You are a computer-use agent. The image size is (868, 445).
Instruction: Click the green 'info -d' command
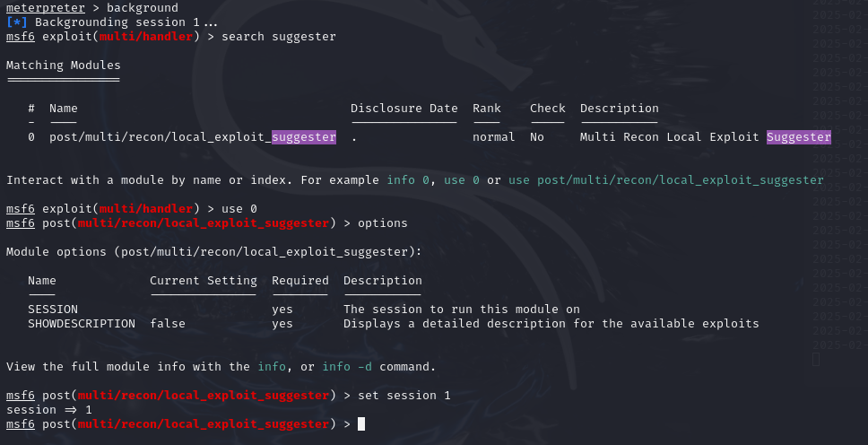pos(347,367)
